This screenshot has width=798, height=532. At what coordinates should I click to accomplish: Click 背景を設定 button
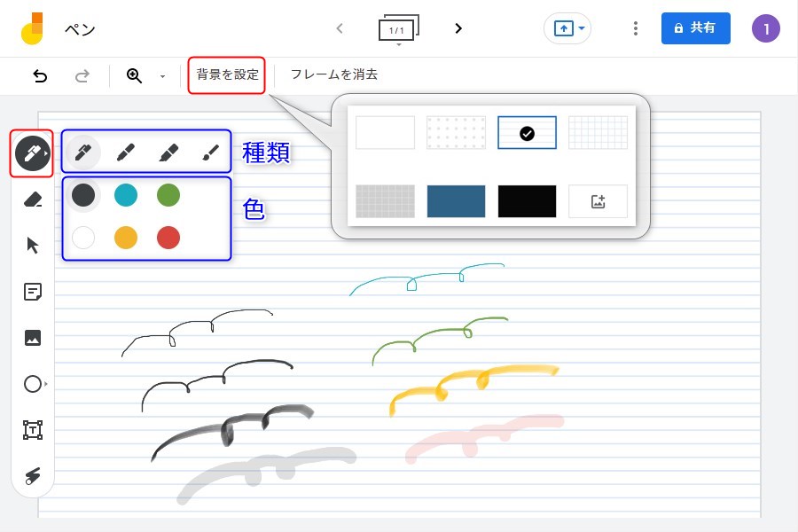tap(227, 74)
